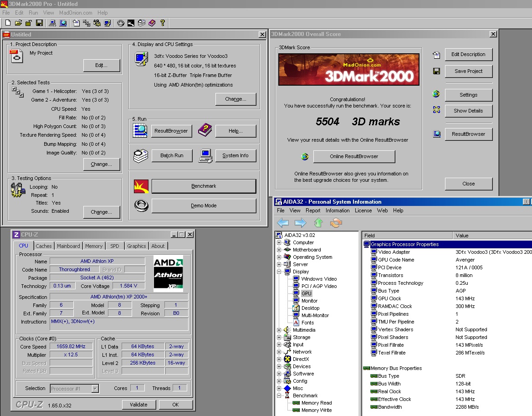Viewport: 532px width, 416px height.
Task: Click the Save Project floppy icon in score window
Action: point(436,71)
